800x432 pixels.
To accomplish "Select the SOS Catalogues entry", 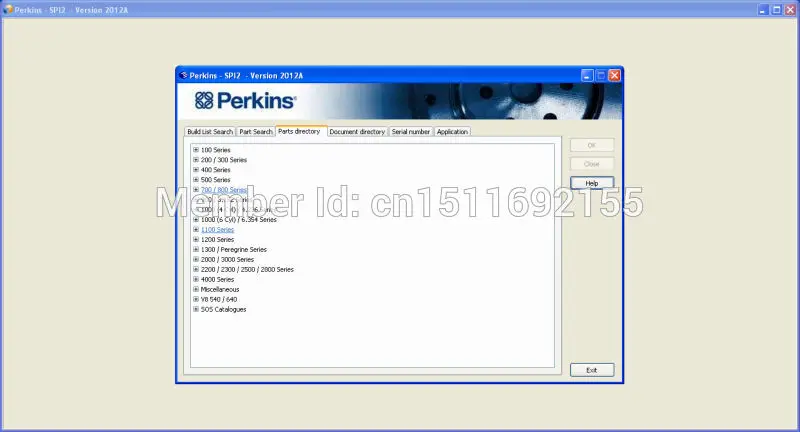I will 223,309.
